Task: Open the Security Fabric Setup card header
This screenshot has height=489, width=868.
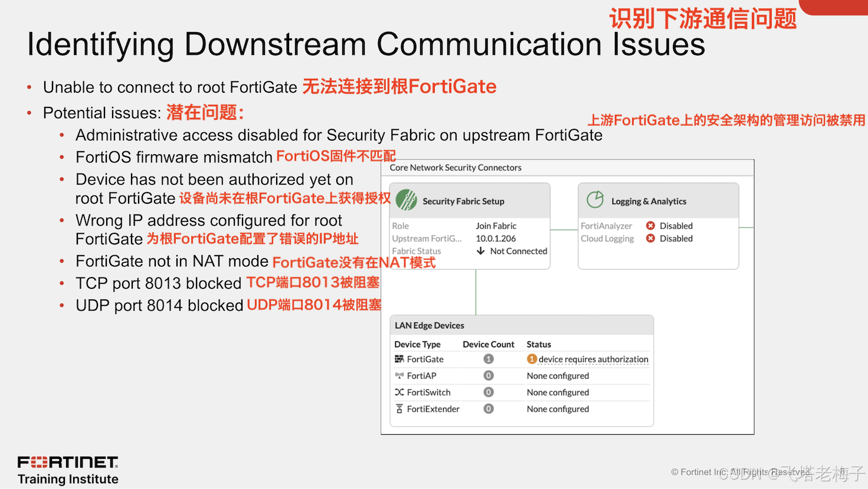Action: [x=470, y=201]
